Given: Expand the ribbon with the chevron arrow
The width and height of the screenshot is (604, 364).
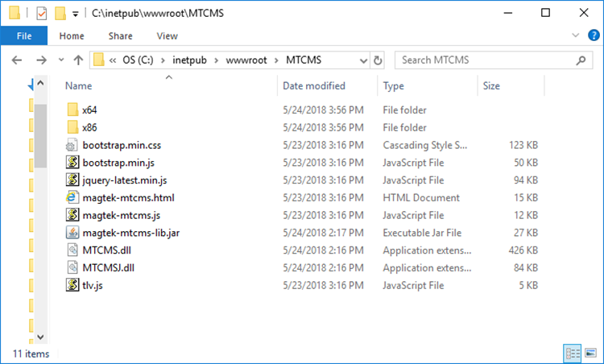Looking at the screenshot, I should coord(576,35).
